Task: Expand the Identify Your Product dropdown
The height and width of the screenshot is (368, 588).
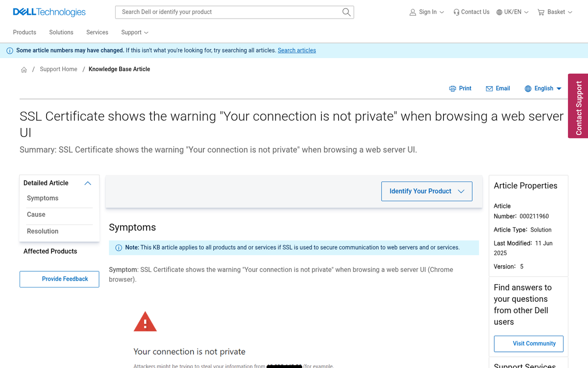Action: (426, 191)
